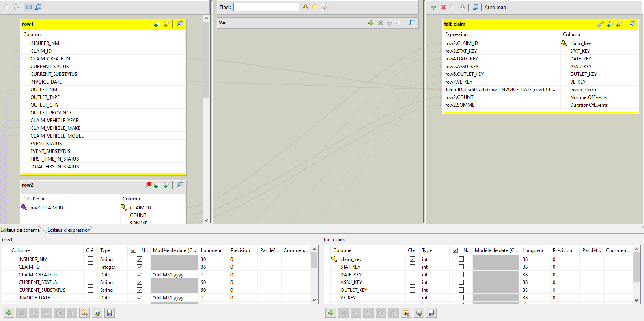Click down arrow of row1 schema table scrollbar
This screenshot has height=321, width=644.
tap(314, 300)
